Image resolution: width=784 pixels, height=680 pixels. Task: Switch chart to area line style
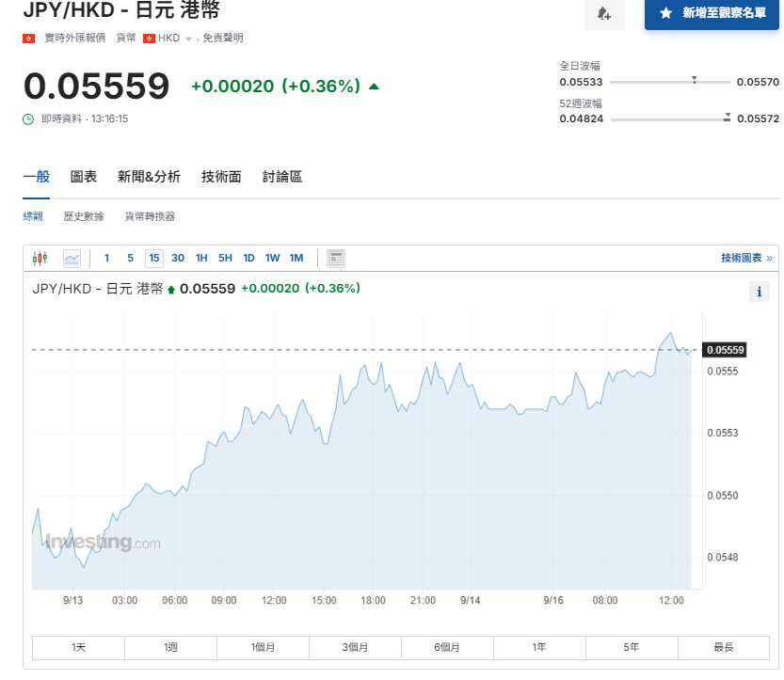72,258
